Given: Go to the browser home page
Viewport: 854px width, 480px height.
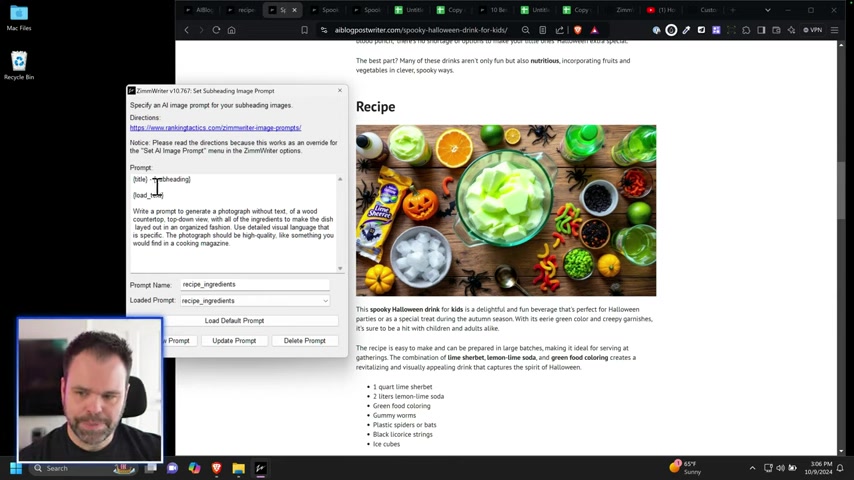Looking at the screenshot, I should (x=231, y=31).
